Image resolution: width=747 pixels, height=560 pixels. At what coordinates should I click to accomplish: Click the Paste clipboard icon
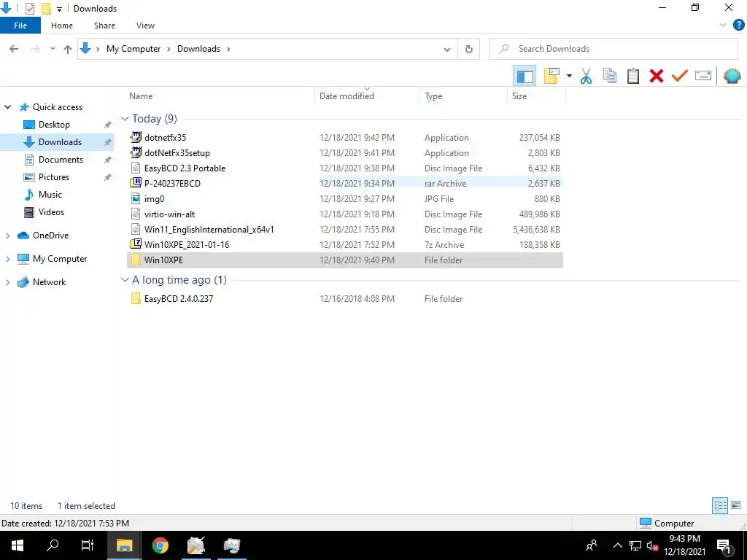[632, 76]
